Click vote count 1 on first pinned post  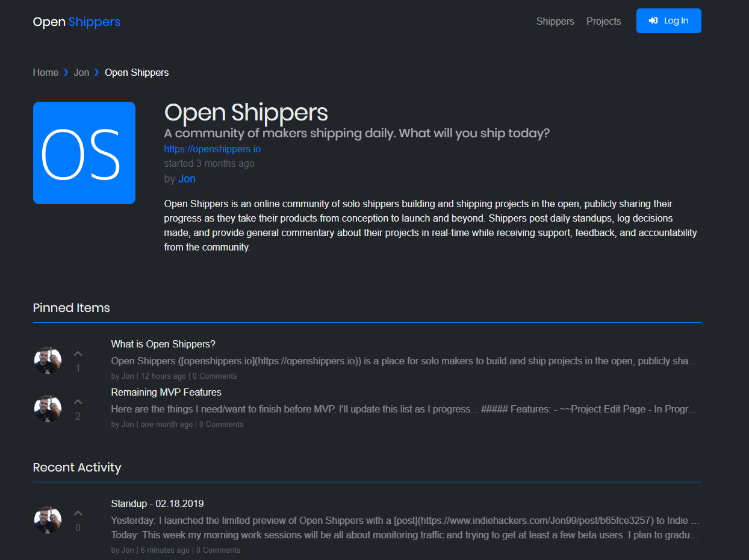[x=78, y=368]
